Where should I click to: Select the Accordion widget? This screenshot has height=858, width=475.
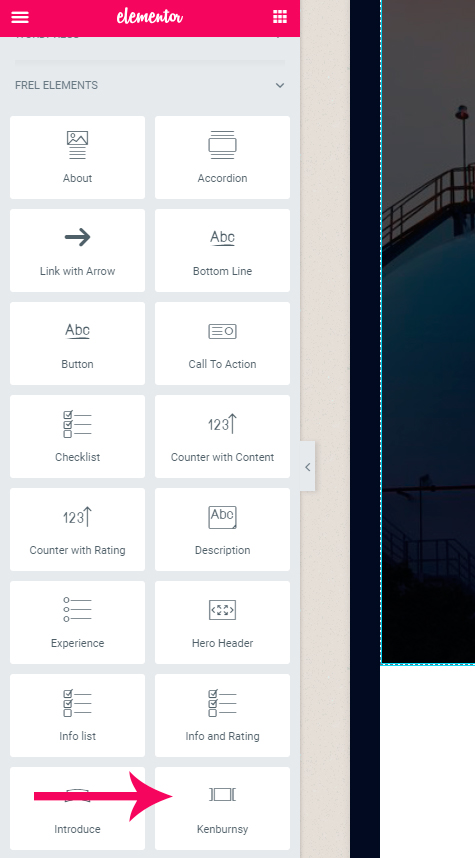pyautogui.click(x=222, y=158)
